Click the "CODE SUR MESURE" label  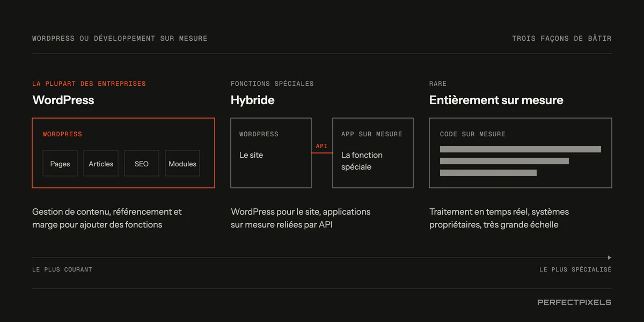(x=473, y=134)
